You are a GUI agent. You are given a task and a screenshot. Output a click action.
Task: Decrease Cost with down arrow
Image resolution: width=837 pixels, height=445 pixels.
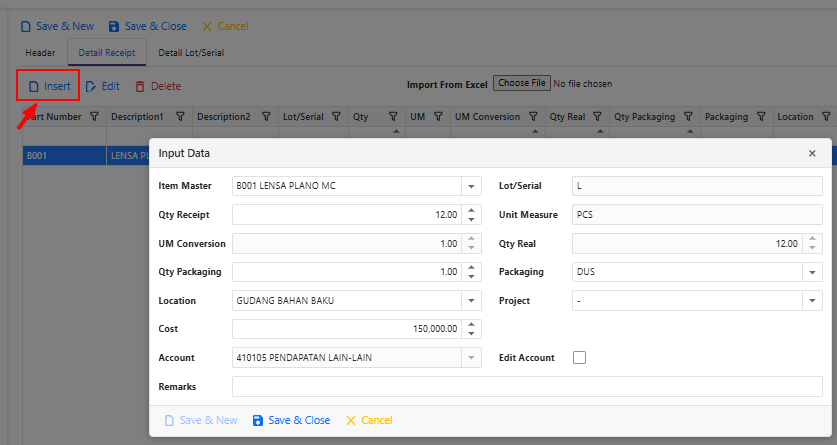(471, 333)
